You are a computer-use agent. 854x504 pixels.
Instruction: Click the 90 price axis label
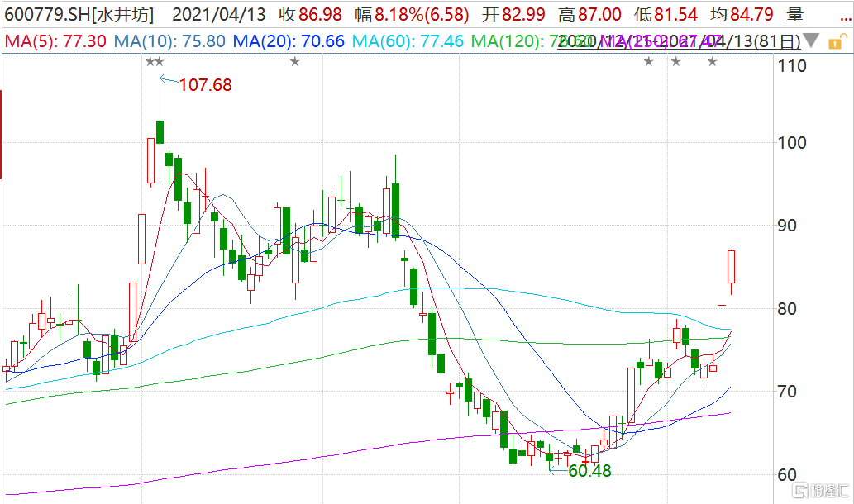tap(787, 226)
